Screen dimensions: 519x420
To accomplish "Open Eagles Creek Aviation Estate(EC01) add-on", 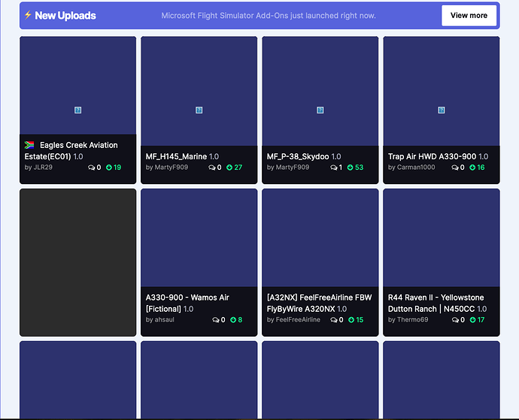I will pyautogui.click(x=71, y=151).
